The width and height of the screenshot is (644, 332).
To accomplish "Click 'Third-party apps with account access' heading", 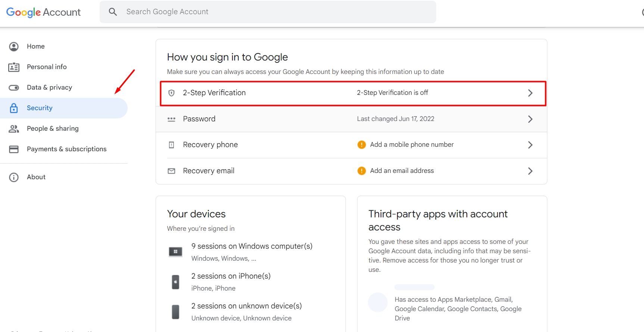I will (438, 220).
